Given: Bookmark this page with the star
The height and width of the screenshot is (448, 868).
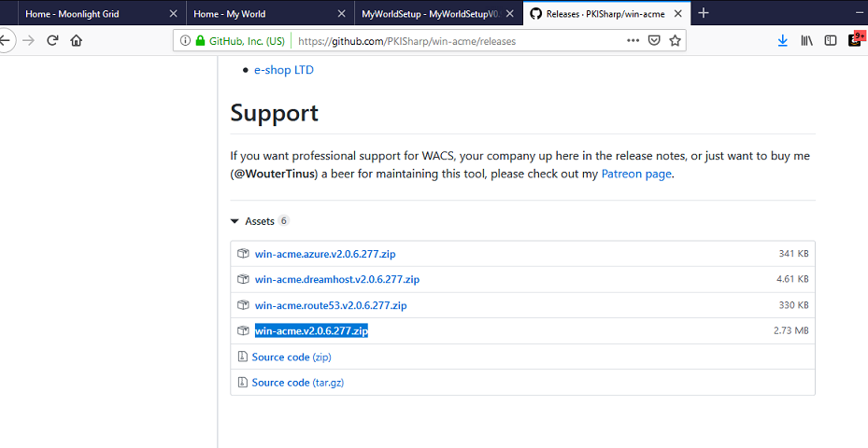Looking at the screenshot, I should 675,40.
